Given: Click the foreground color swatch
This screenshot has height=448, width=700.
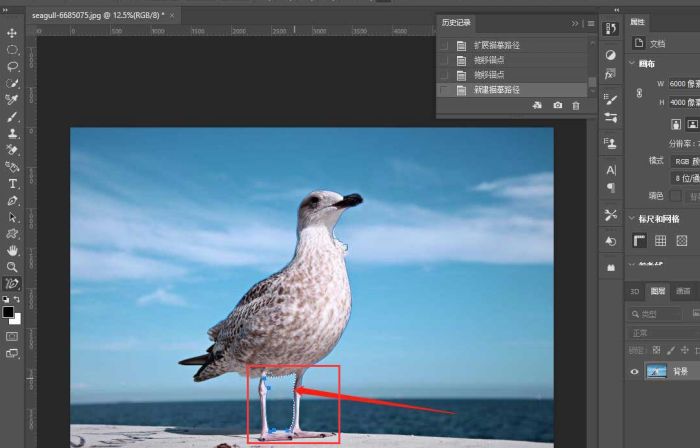Looking at the screenshot, I should pos(8,312).
